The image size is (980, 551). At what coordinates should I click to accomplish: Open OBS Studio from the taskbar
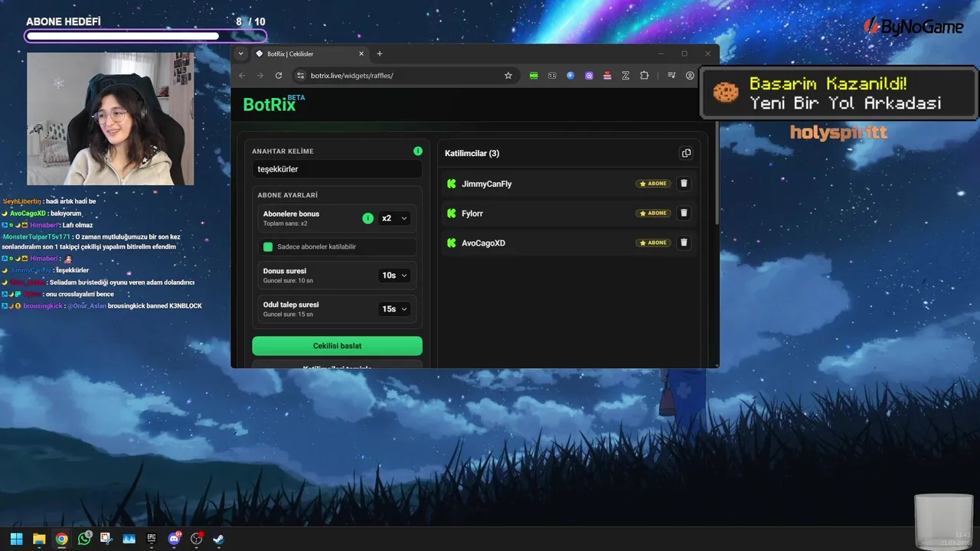pyautogui.click(x=196, y=539)
